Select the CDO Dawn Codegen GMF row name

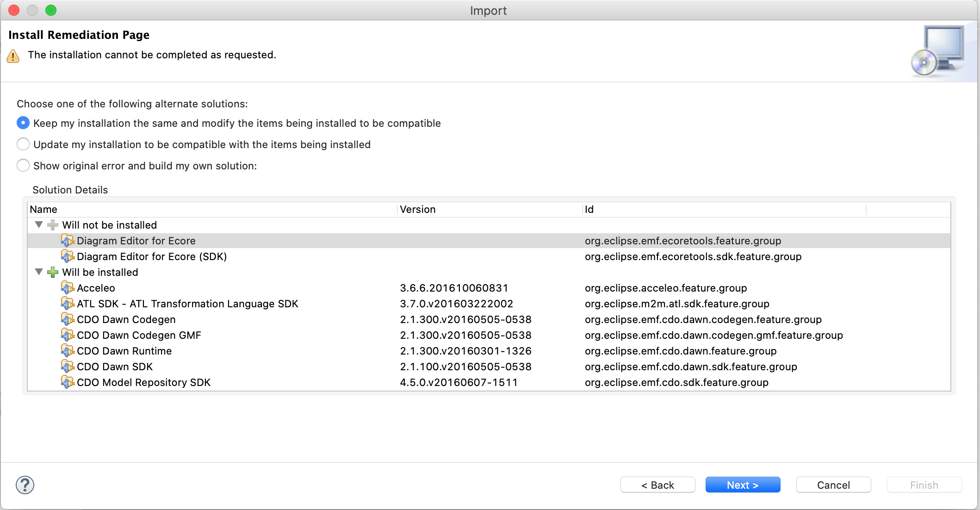point(139,335)
